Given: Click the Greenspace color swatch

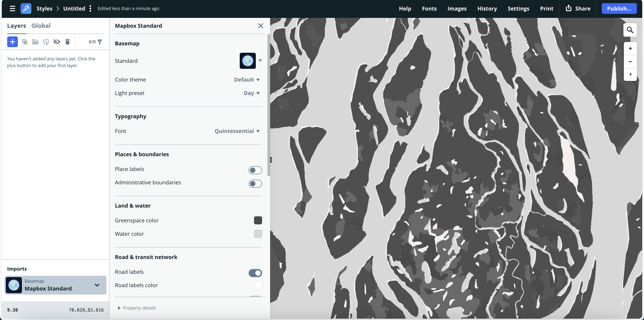Looking at the screenshot, I should pyautogui.click(x=258, y=220).
